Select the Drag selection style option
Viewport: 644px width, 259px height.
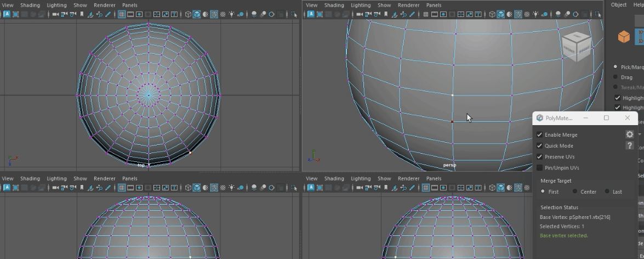tap(615, 77)
